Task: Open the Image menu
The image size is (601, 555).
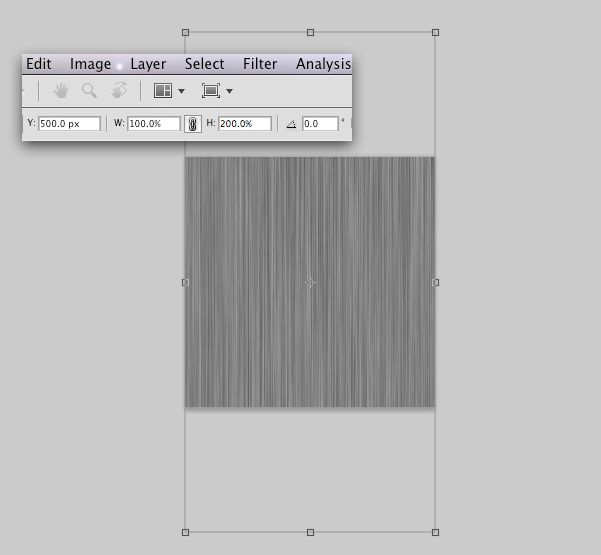Action: click(x=90, y=64)
